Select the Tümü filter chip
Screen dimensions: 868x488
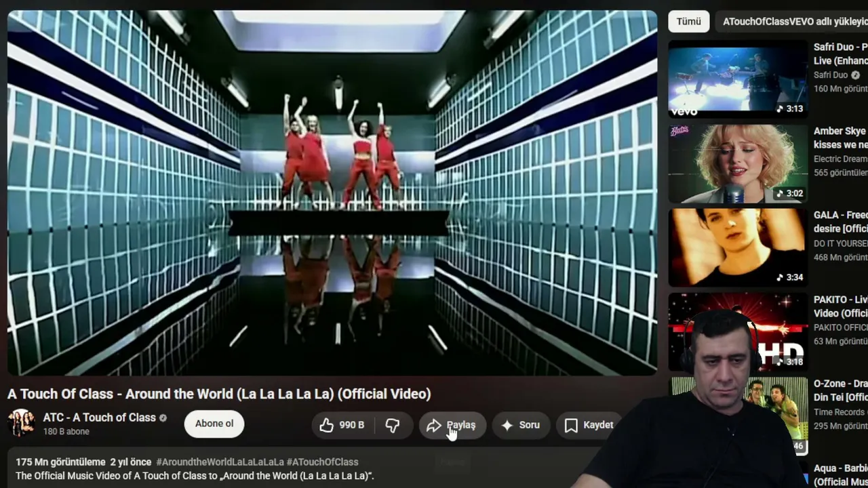(688, 21)
